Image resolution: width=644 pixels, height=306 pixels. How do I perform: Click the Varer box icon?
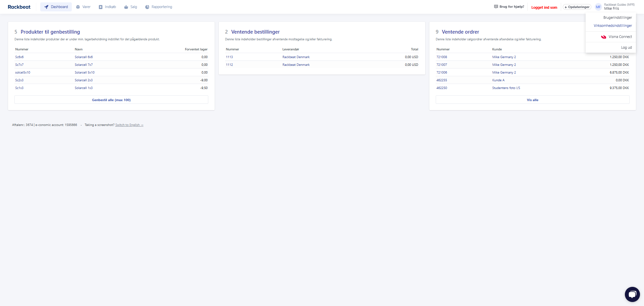(x=78, y=7)
